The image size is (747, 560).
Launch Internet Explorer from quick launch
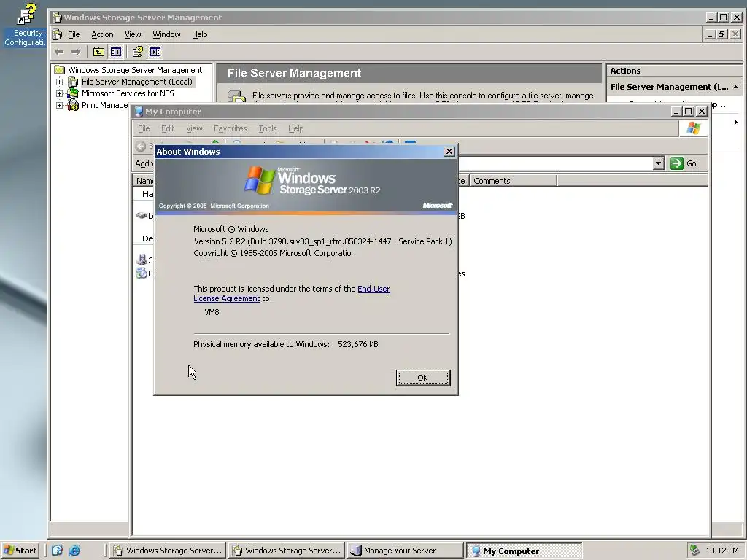tap(74, 551)
